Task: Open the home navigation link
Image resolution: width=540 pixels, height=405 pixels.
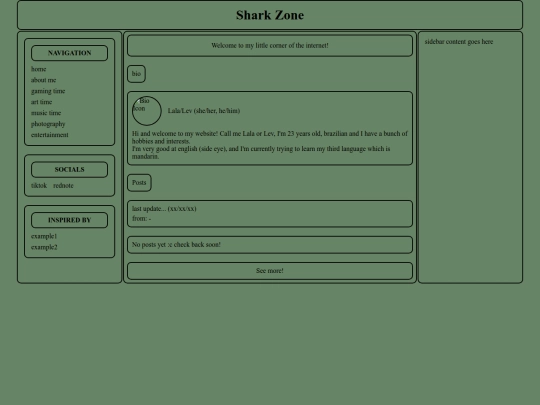Action: click(x=39, y=69)
